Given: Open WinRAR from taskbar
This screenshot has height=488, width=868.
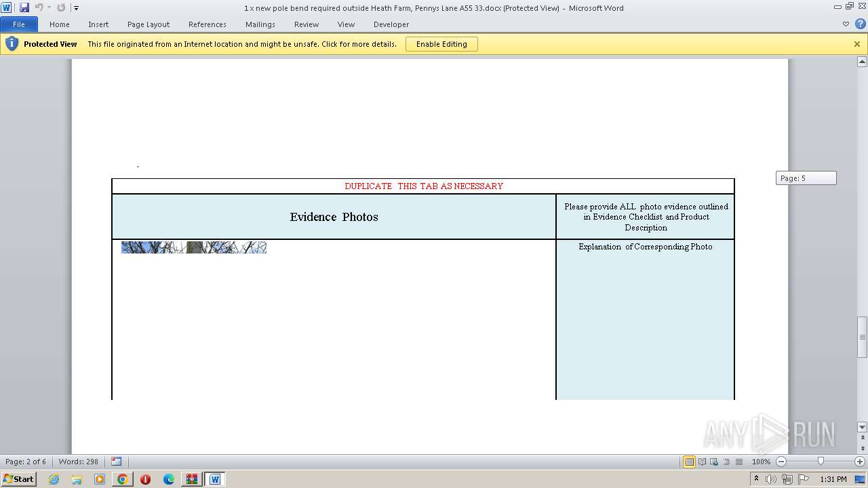Looking at the screenshot, I should 192,479.
